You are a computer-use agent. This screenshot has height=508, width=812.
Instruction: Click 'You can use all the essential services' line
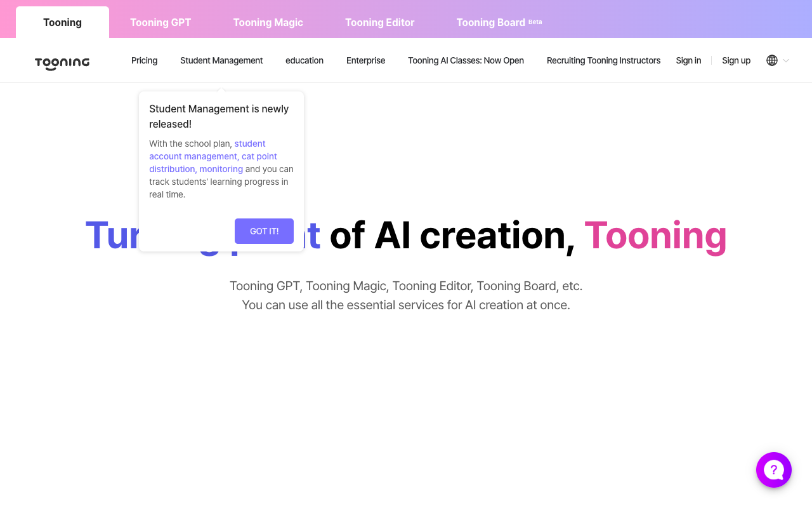[x=406, y=305]
